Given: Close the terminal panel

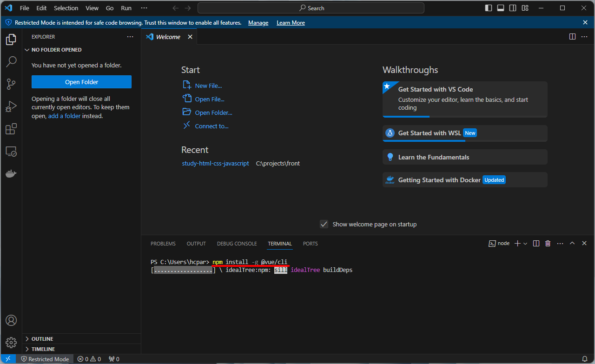Looking at the screenshot, I should 584,244.
